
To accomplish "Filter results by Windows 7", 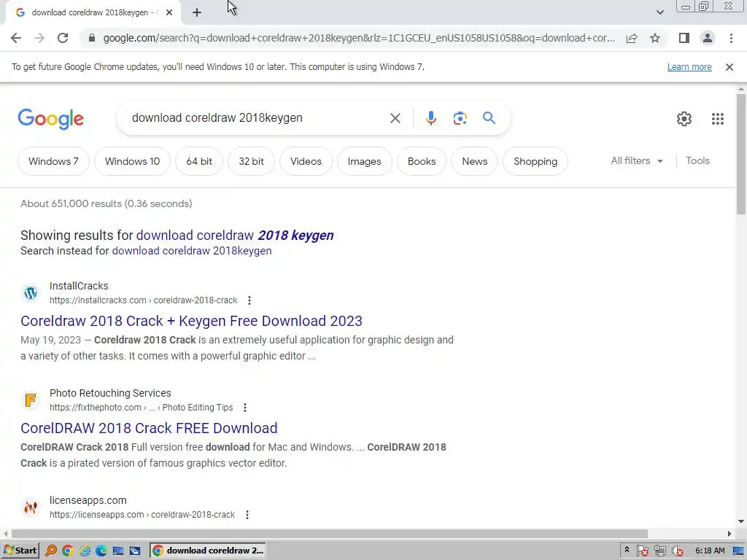I will 53,161.
